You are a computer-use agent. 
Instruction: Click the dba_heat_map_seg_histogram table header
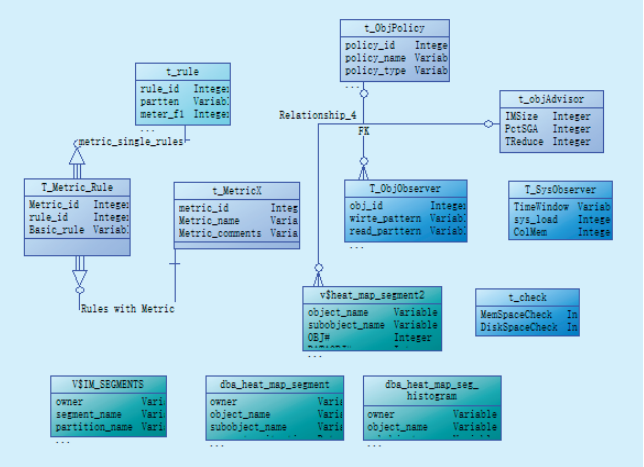click(x=431, y=389)
